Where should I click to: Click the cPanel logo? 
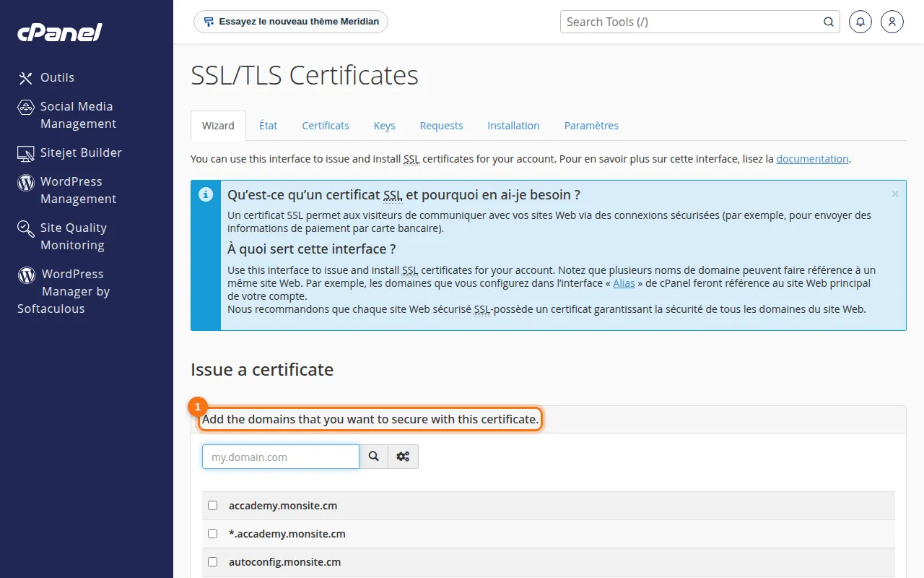click(x=60, y=33)
